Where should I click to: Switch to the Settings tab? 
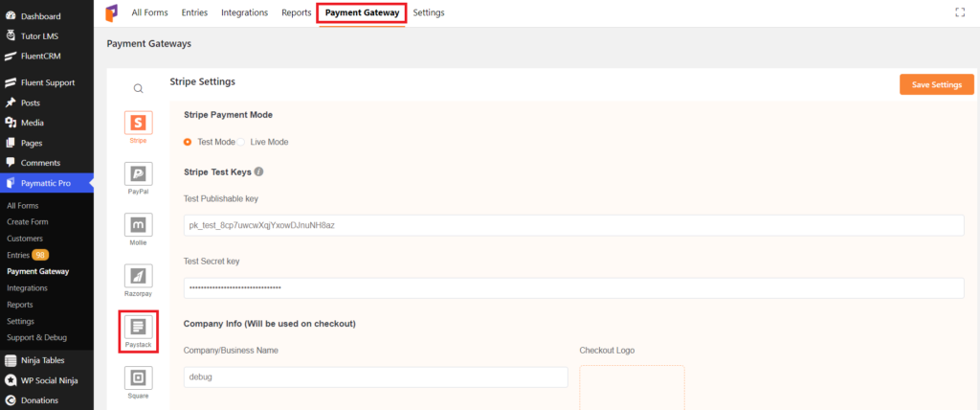[x=429, y=12]
